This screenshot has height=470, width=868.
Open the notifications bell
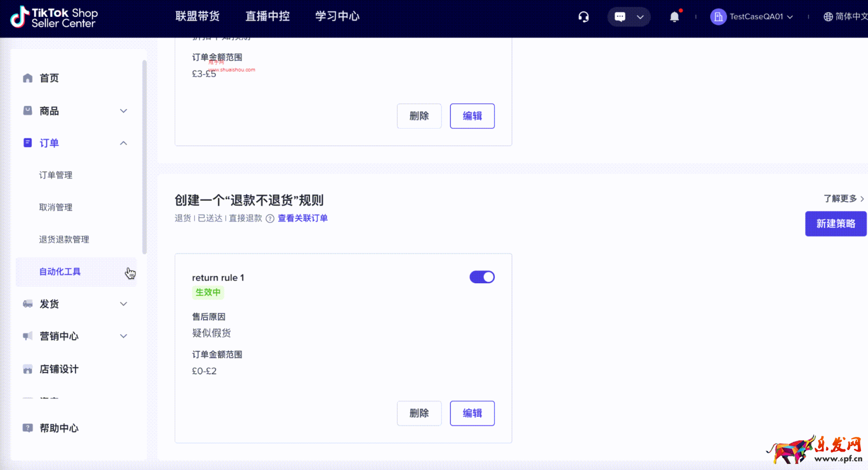point(674,17)
